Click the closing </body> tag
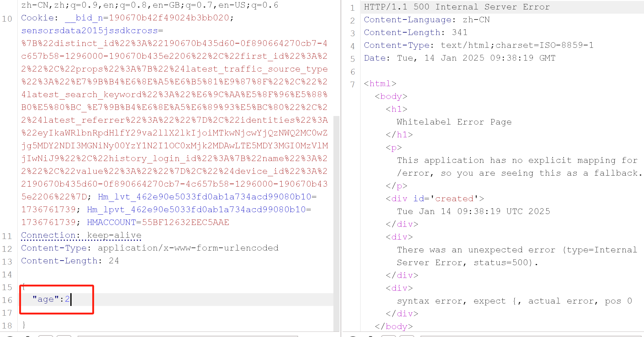This screenshot has height=337, width=644. (394, 327)
